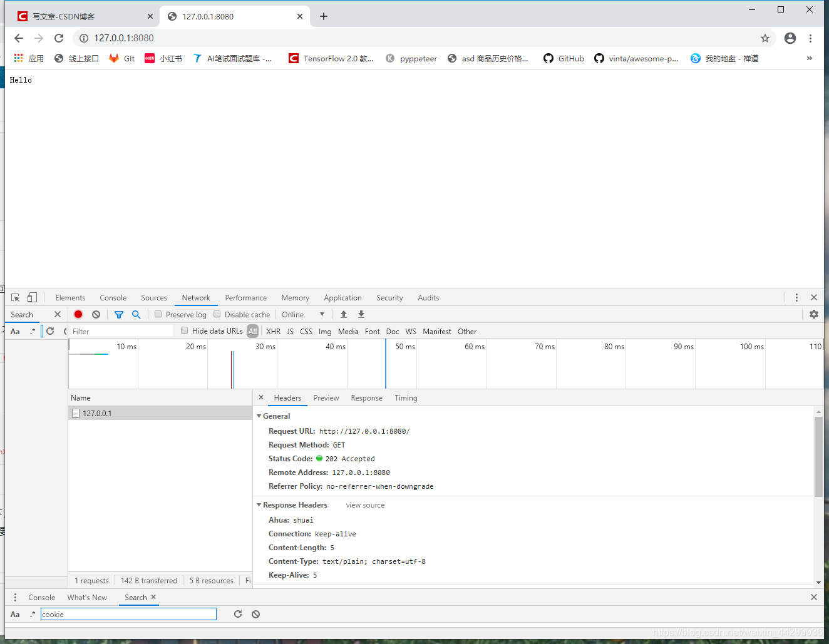Viewport: 829px width, 644px height.
Task: Refresh search in the top search sidebar
Action: [x=50, y=331]
